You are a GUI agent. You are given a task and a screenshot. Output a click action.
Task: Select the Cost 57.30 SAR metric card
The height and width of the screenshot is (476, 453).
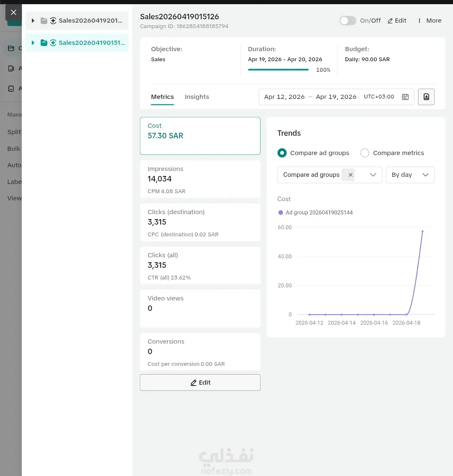(200, 136)
